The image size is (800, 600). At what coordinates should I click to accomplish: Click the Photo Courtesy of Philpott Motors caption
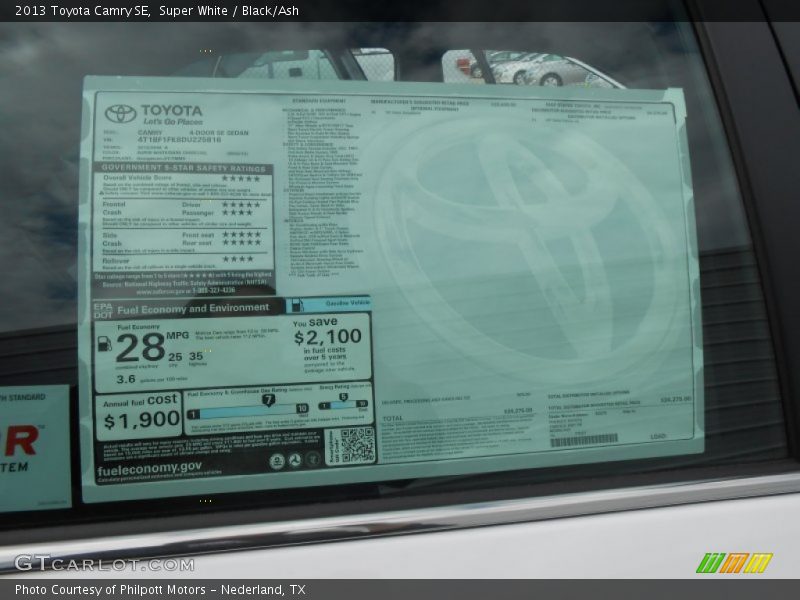160,590
